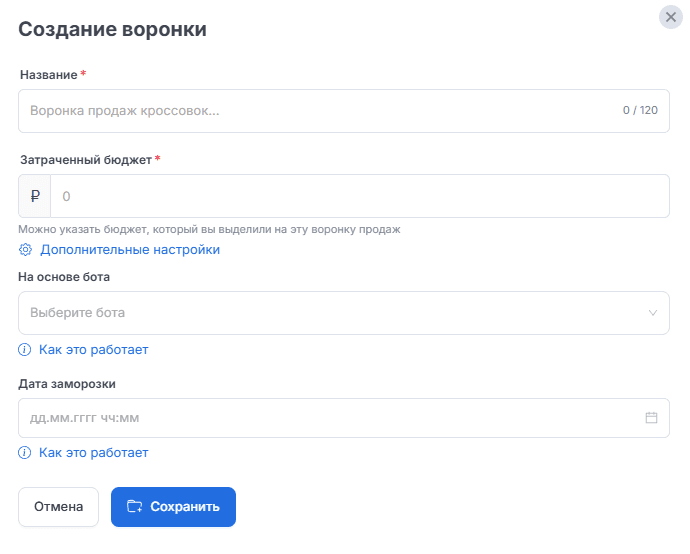Close the funnel creation dialog

point(670,17)
